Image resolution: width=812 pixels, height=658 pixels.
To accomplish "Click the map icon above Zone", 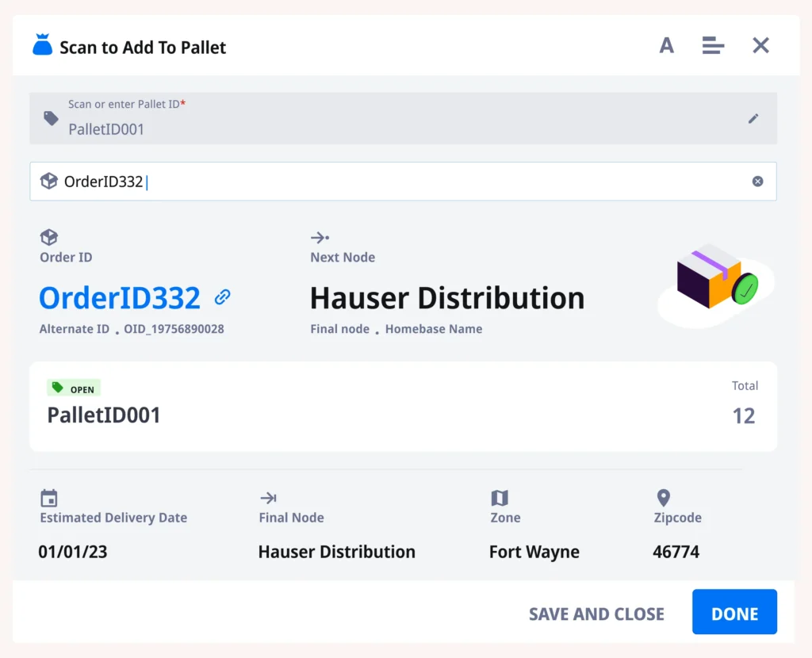I will point(499,498).
